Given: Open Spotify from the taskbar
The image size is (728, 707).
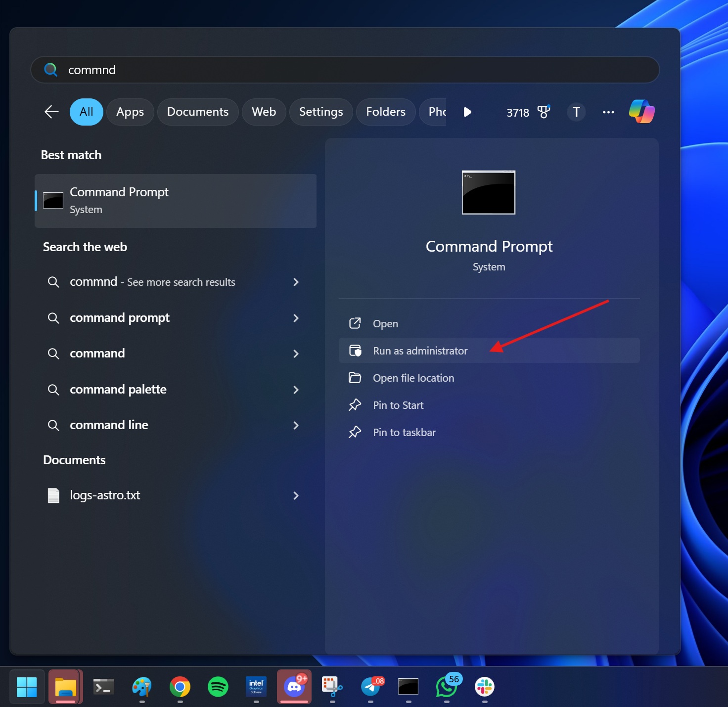Looking at the screenshot, I should click(x=218, y=687).
